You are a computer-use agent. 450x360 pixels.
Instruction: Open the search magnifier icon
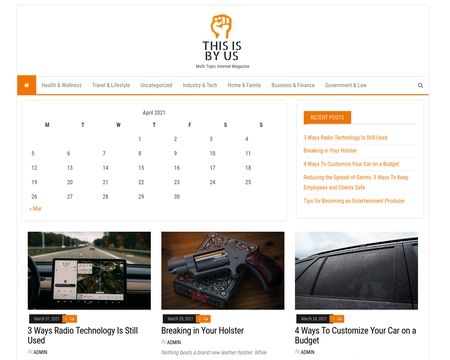(x=420, y=85)
